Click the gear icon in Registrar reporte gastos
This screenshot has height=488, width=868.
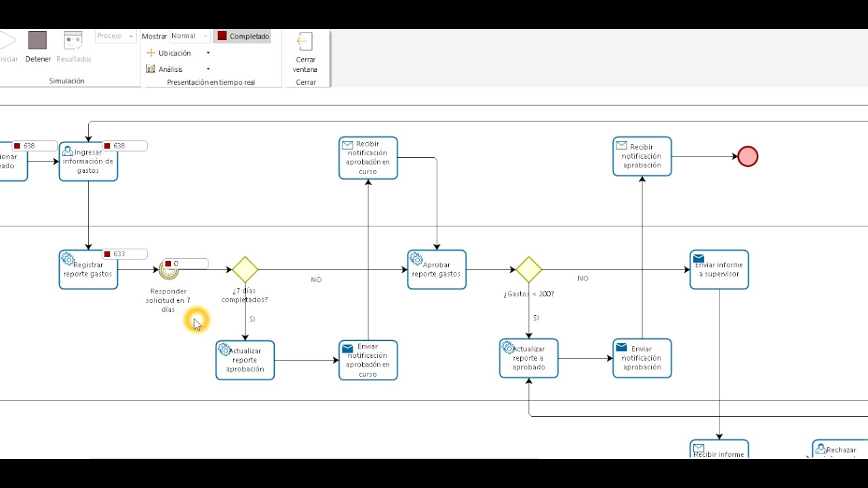tap(68, 258)
